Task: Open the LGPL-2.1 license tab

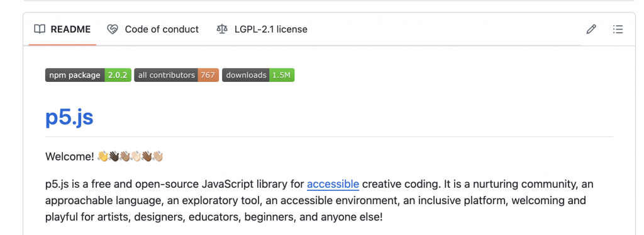Action: point(262,29)
